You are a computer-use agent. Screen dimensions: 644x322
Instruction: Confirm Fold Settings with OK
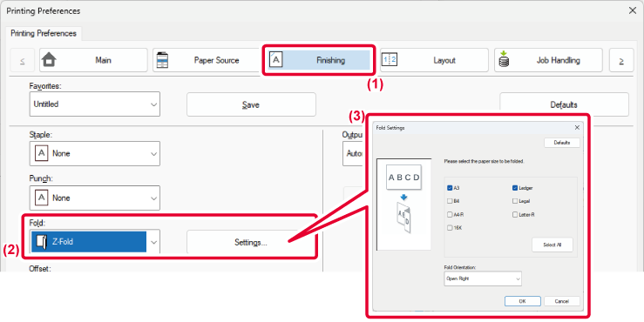pos(522,301)
